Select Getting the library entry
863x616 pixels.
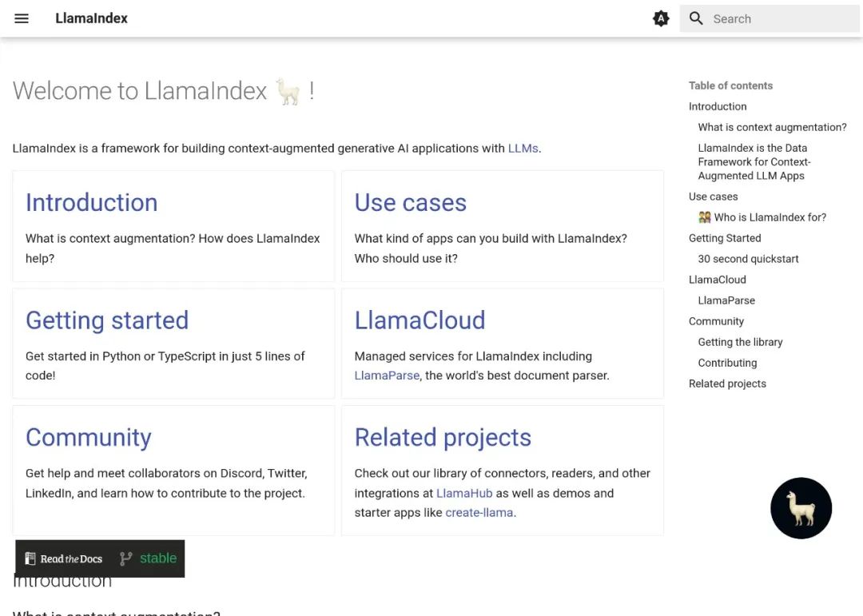click(x=740, y=342)
